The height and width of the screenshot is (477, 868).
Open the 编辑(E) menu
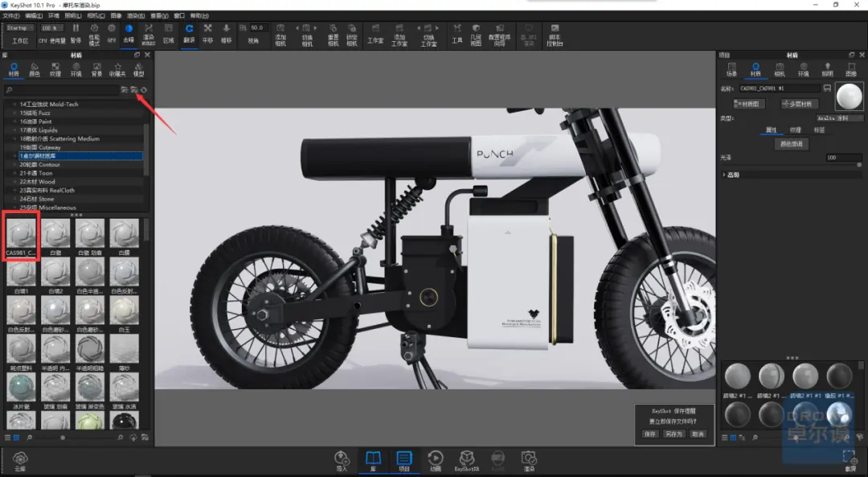(34, 15)
